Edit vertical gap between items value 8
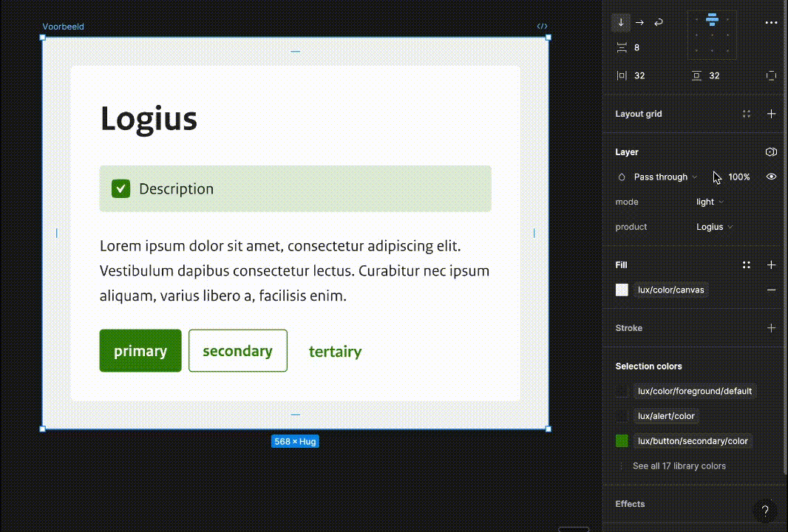This screenshot has width=788, height=532. [x=636, y=48]
